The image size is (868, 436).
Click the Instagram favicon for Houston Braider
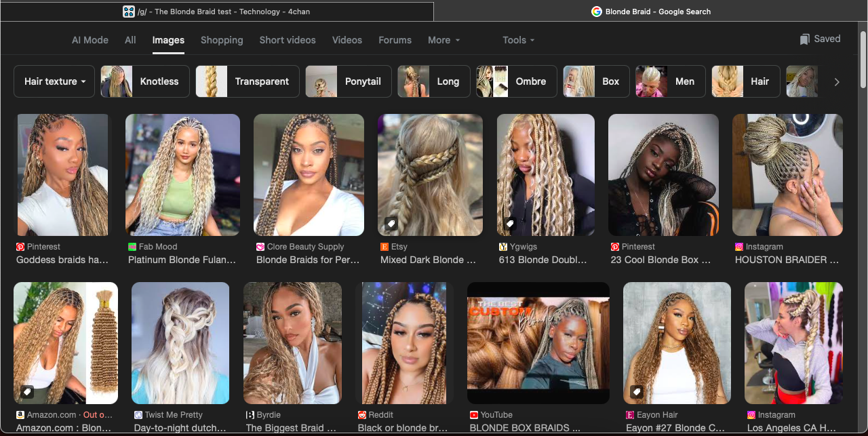tap(739, 247)
